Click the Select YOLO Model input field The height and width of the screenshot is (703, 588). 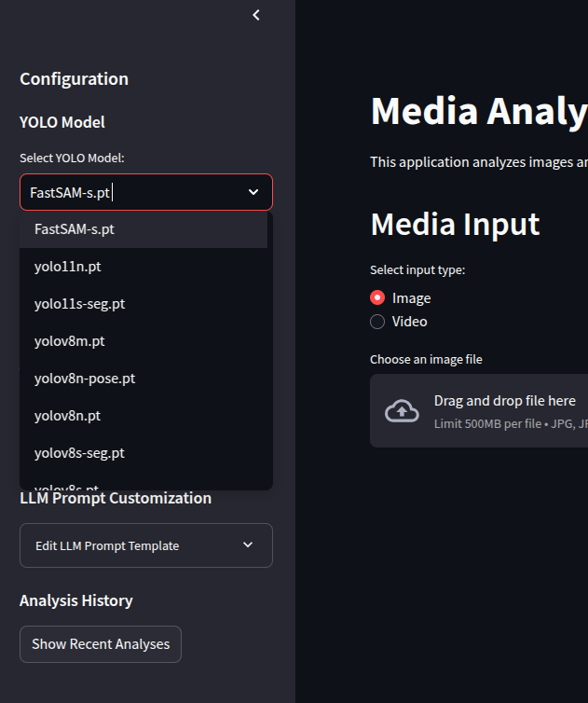(146, 192)
